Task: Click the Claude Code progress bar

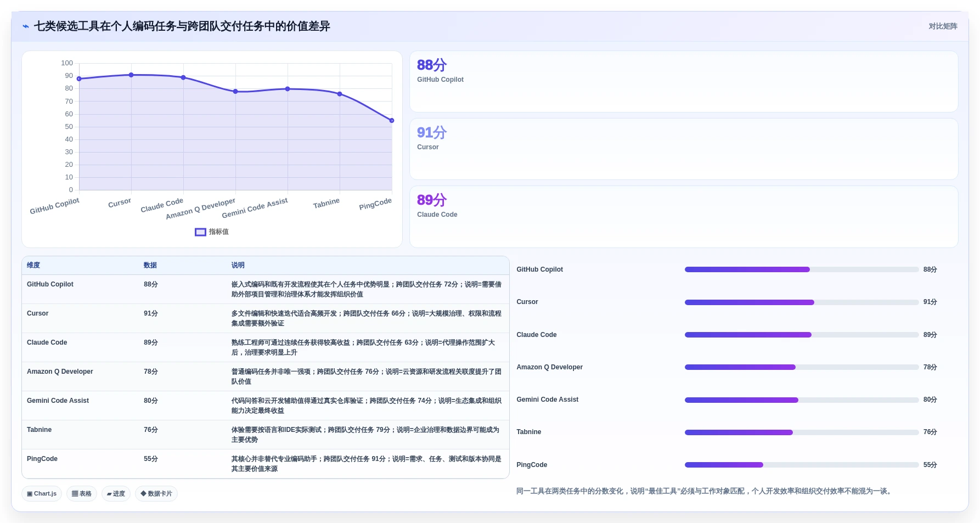Action: [x=802, y=335]
